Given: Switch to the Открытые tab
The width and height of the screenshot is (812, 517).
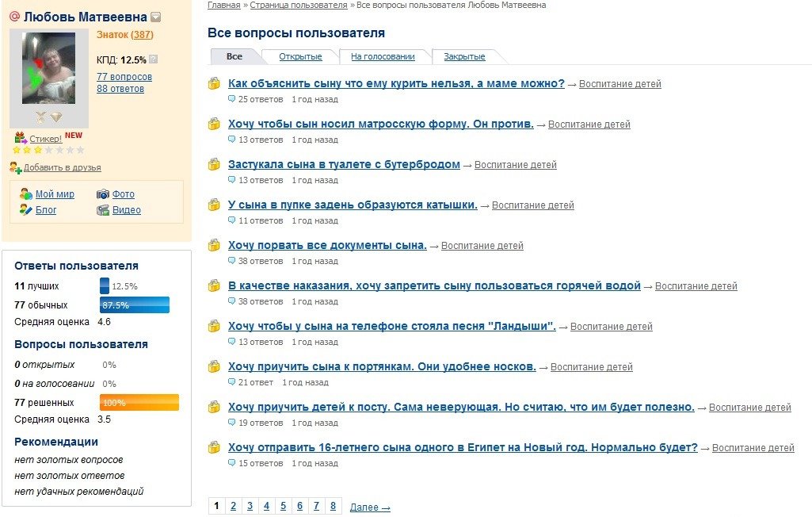Looking at the screenshot, I should coord(300,56).
